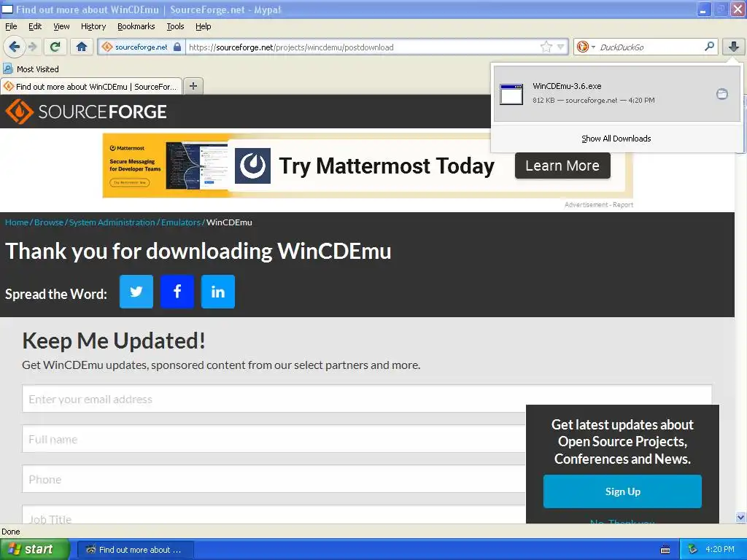Follow the Browse breadcrumb link

pos(49,222)
